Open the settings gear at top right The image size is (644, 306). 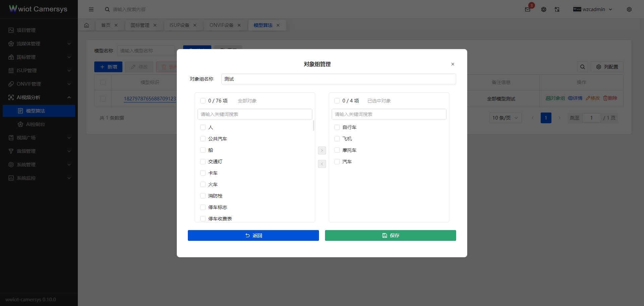point(629,9)
